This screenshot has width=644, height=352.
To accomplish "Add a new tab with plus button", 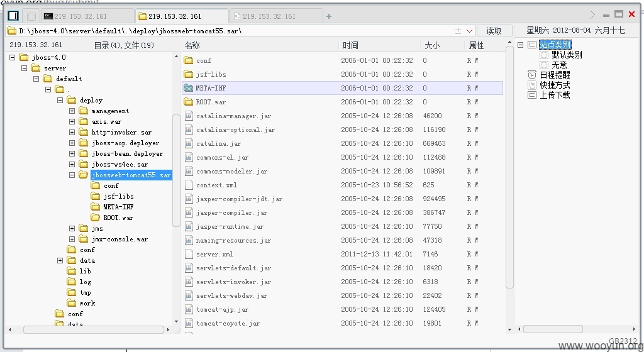I will point(328,16).
